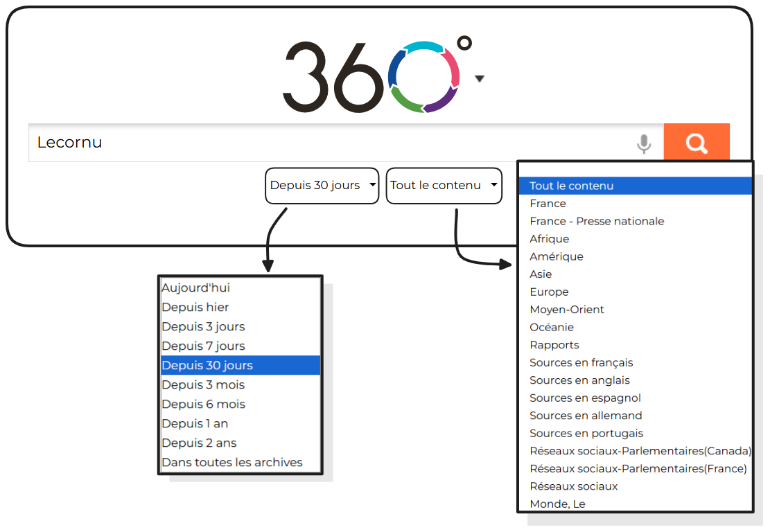Pick 'Océanie' source option
This screenshot has height=532, width=770.
(x=636, y=328)
